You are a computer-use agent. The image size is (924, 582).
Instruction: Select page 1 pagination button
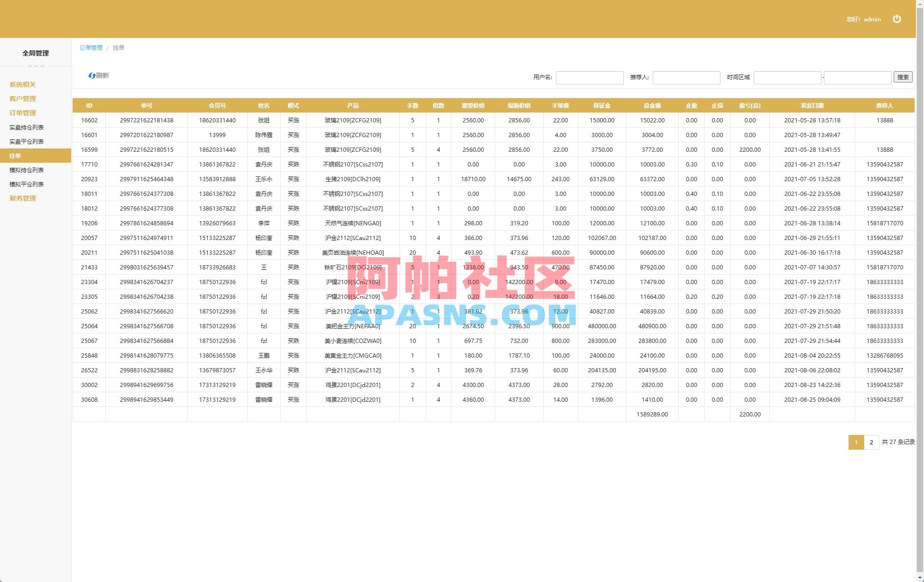[856, 442]
